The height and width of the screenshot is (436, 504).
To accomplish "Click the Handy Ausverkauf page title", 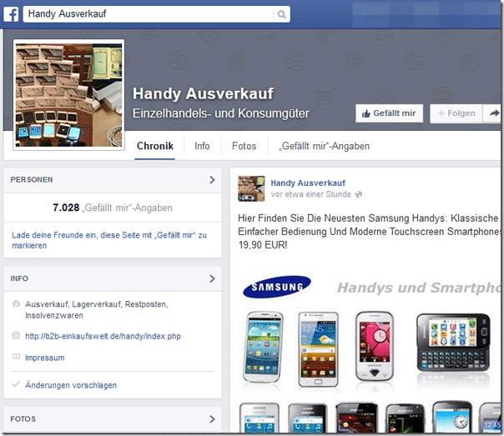I will [203, 93].
